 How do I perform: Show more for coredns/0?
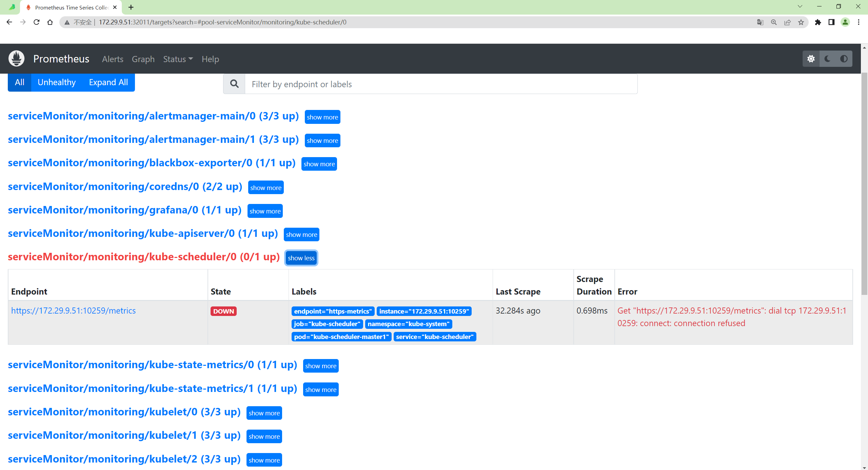click(x=266, y=188)
